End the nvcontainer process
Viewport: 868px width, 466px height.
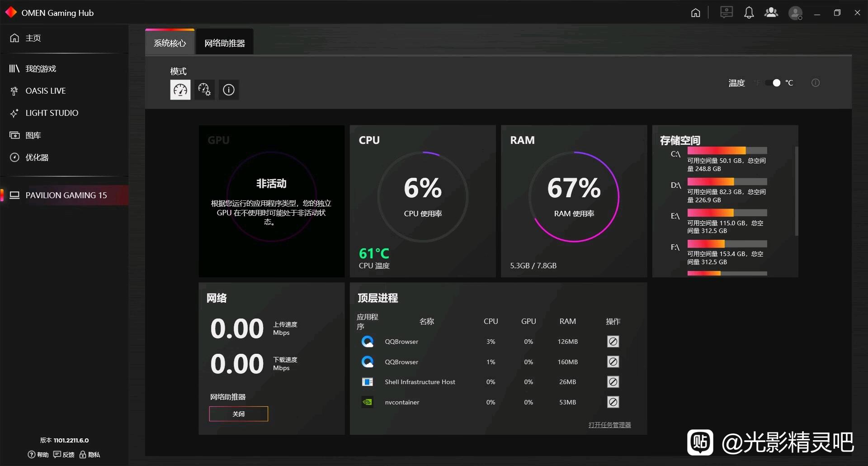click(x=613, y=402)
